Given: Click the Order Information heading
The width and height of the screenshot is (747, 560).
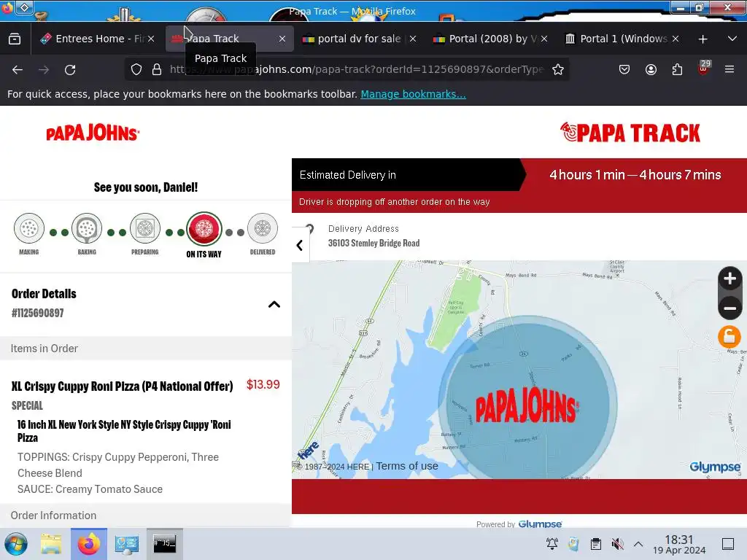Looking at the screenshot, I should tap(53, 516).
